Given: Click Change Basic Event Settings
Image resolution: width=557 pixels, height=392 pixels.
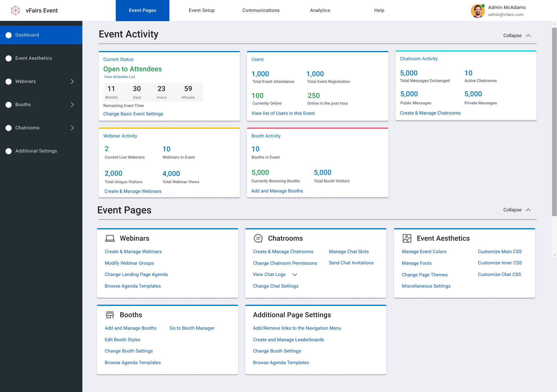Looking at the screenshot, I should (133, 114).
